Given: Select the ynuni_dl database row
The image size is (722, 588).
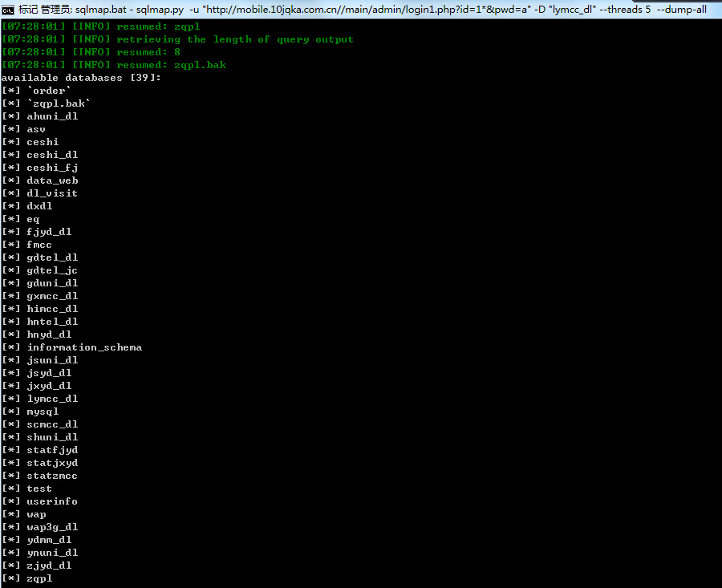Looking at the screenshot, I should (39, 553).
